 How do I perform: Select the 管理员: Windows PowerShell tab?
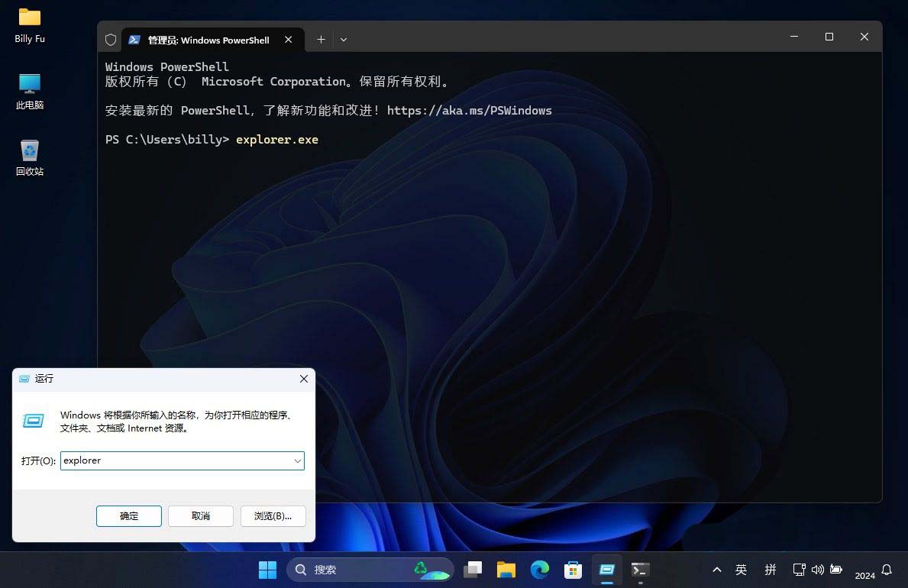pyautogui.click(x=213, y=40)
